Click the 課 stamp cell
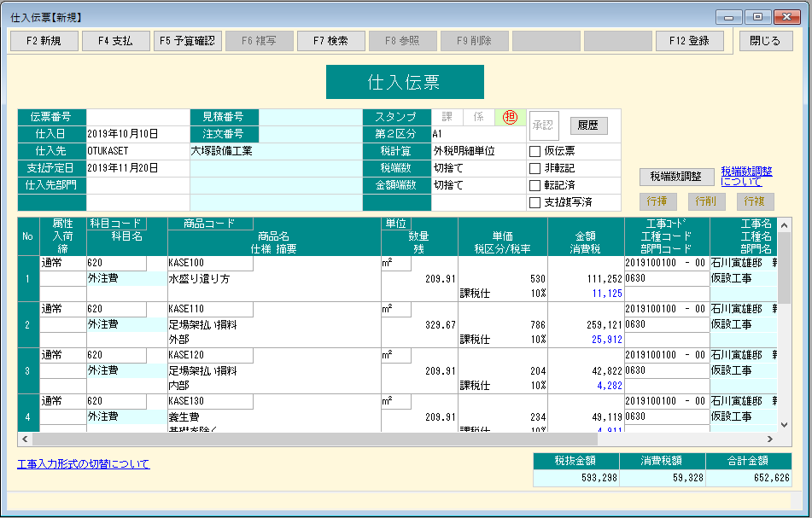The height and width of the screenshot is (518, 812). click(x=447, y=118)
